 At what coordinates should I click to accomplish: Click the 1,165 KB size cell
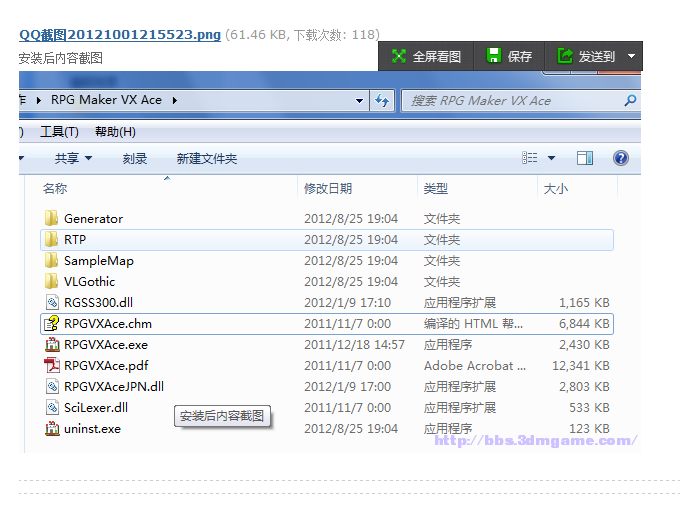pos(584,303)
